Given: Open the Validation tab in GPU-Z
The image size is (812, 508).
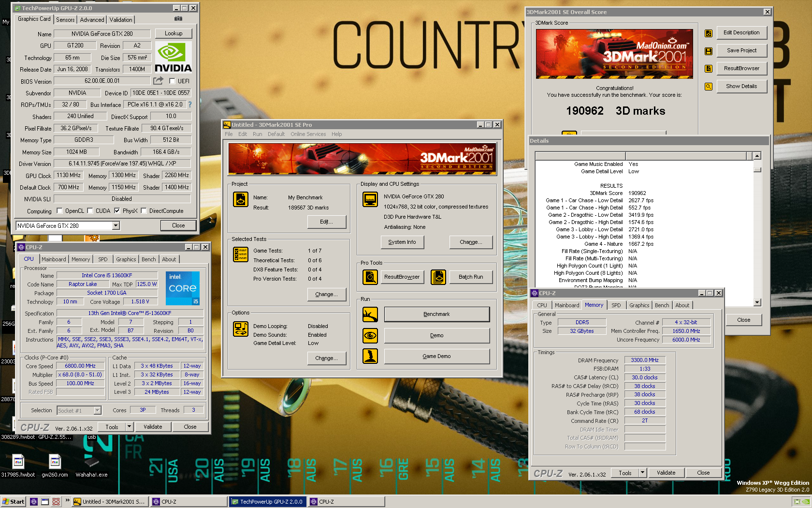Looking at the screenshot, I should [121, 20].
